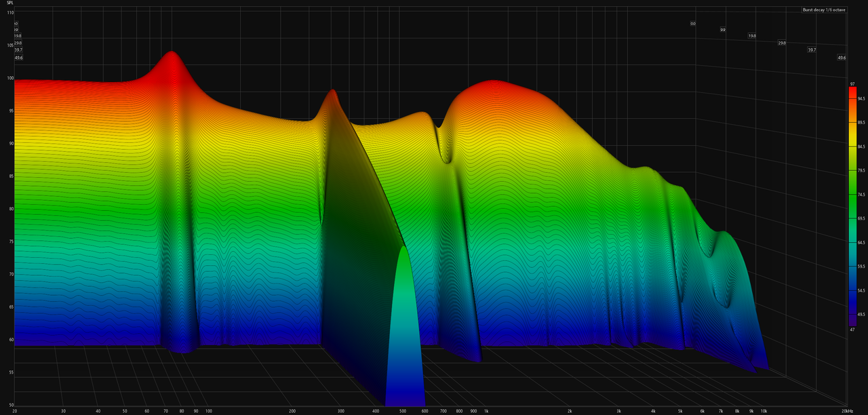The image size is (868, 415).
Task: Click the 55 label on the SPL axis
Action: 11,373
